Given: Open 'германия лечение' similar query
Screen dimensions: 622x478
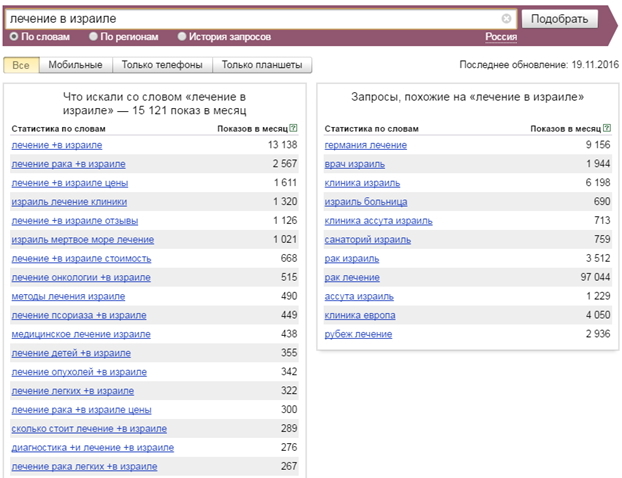Looking at the screenshot, I should click(x=365, y=145).
